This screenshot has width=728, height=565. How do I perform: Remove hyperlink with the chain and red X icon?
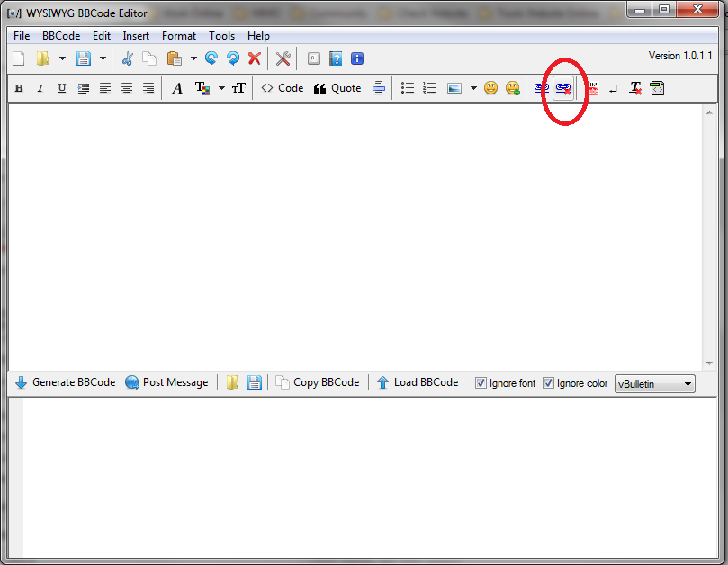[563, 88]
